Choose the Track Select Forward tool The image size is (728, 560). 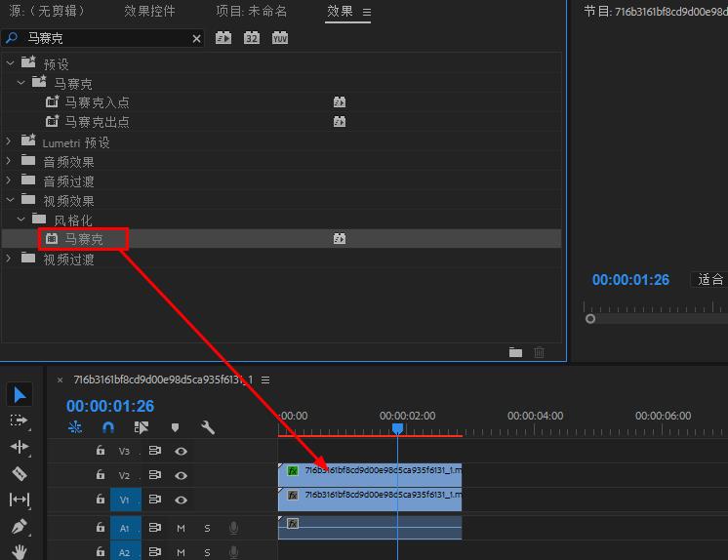click(x=20, y=420)
